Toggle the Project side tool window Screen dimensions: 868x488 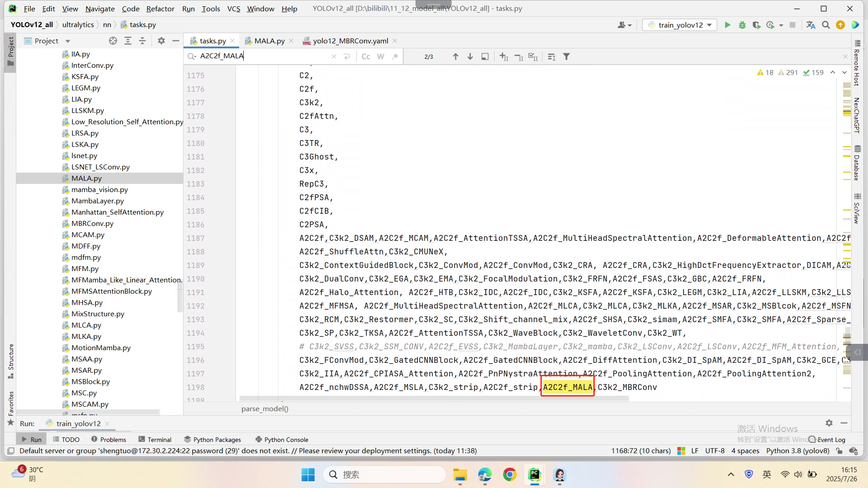[x=11, y=52]
